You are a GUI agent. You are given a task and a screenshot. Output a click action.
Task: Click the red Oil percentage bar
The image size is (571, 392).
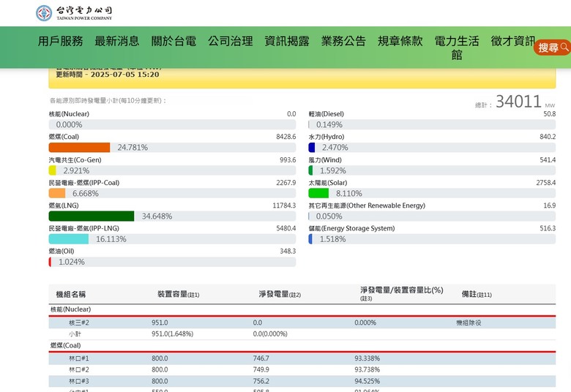click(51, 262)
